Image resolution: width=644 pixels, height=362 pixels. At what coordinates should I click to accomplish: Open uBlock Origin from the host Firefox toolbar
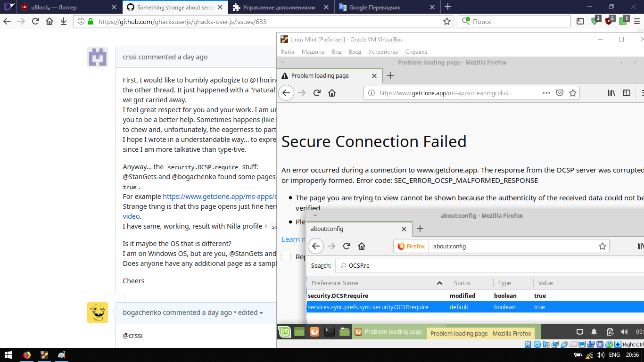[x=609, y=22]
